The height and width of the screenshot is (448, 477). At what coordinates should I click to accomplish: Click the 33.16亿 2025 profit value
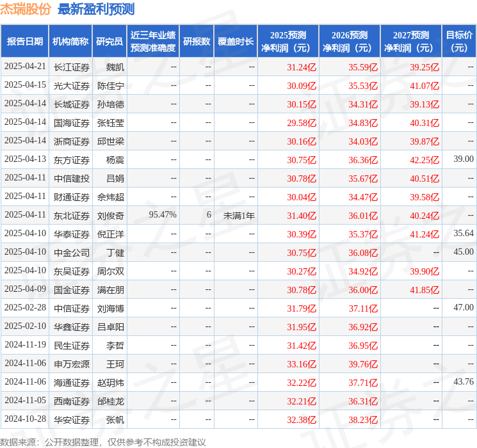pos(302,364)
